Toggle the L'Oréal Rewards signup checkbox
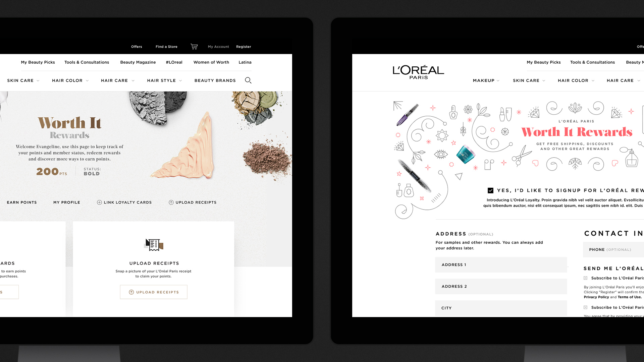 490,191
